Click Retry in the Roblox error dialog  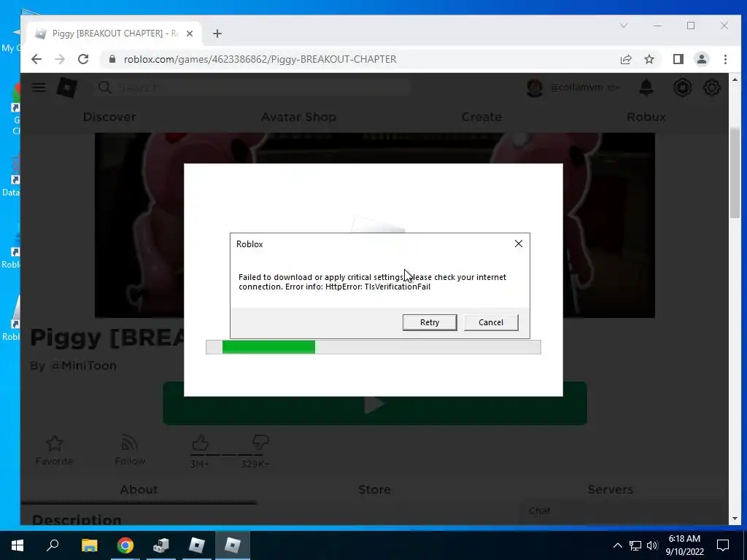click(429, 322)
